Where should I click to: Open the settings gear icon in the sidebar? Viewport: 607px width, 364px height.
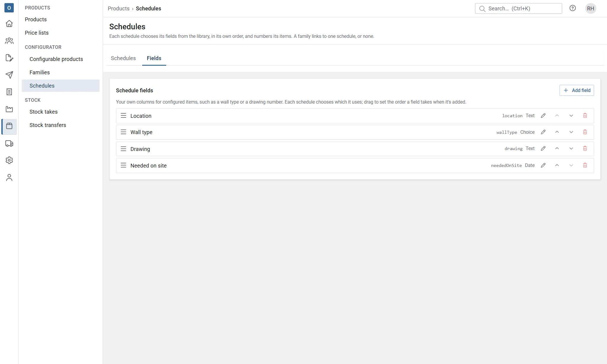(9, 160)
